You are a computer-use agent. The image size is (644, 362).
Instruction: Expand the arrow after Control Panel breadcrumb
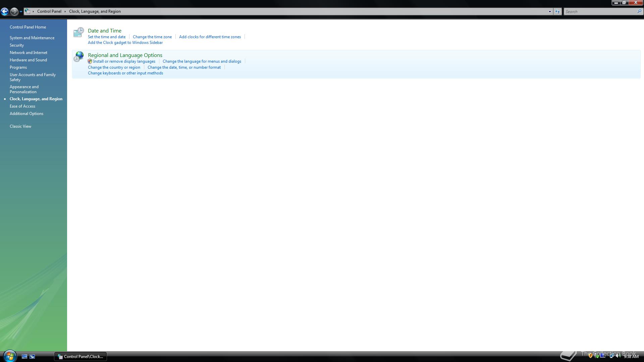65,12
